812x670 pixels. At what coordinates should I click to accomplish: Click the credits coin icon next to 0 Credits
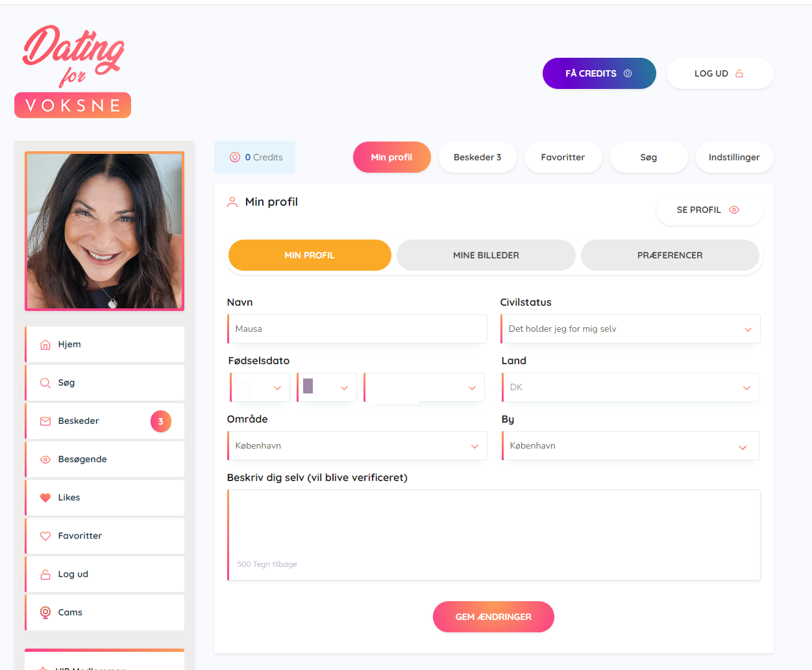click(x=235, y=157)
